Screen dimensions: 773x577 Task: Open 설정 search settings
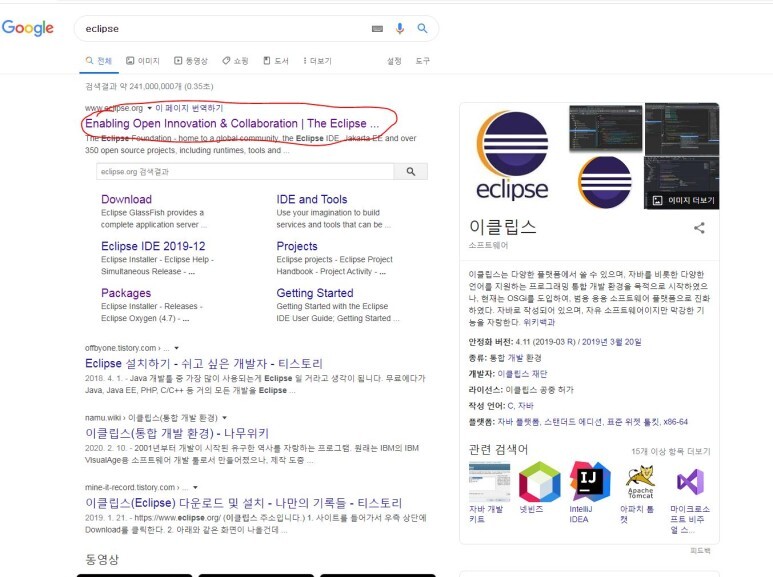394,61
